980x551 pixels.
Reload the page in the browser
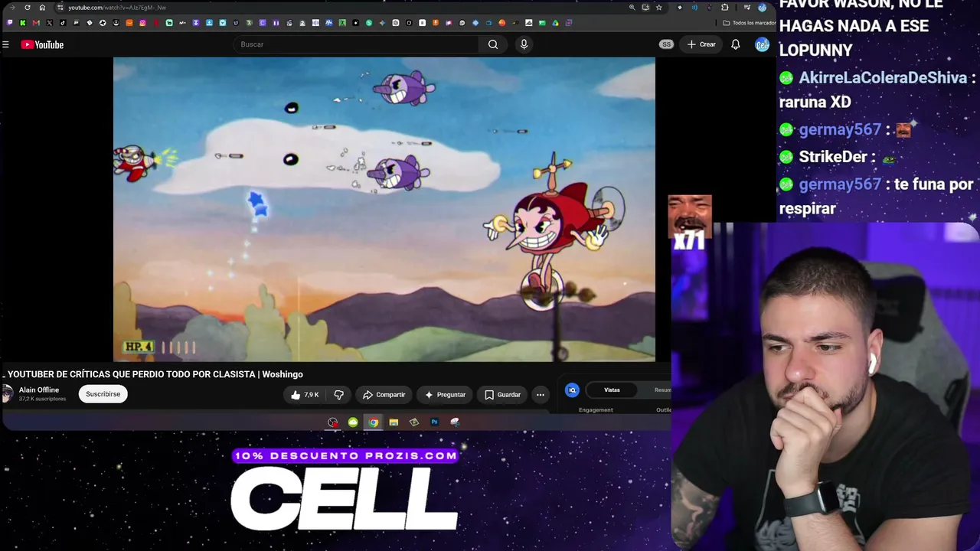(28, 8)
